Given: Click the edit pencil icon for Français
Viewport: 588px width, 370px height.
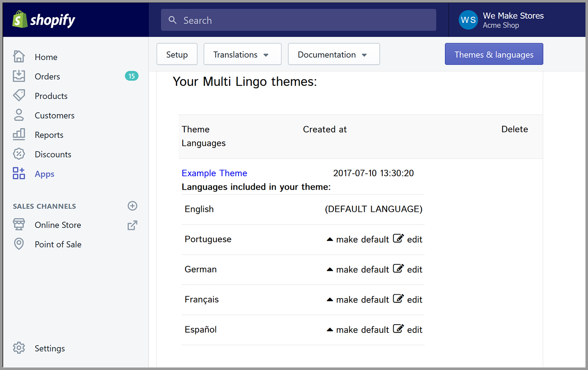Looking at the screenshot, I should [398, 299].
